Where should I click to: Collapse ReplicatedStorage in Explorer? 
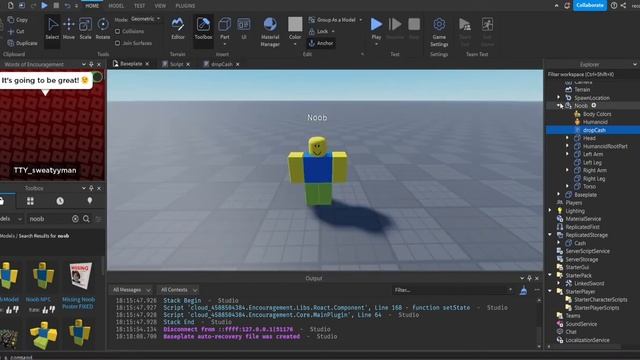(x=550, y=235)
